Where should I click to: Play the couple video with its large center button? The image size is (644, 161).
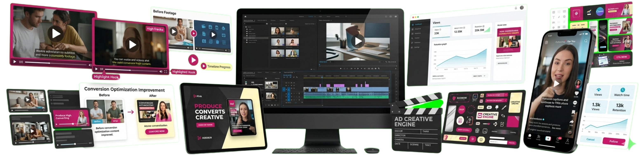(x=56, y=34)
